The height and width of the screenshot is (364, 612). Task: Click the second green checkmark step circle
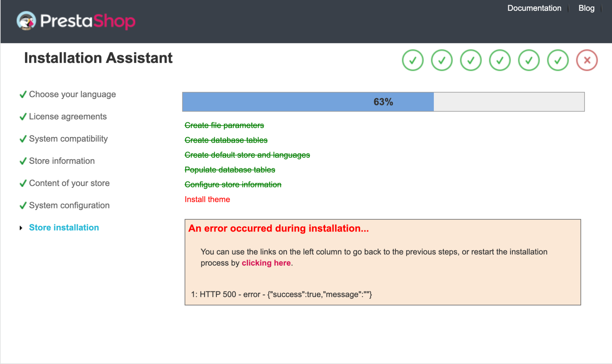(442, 60)
